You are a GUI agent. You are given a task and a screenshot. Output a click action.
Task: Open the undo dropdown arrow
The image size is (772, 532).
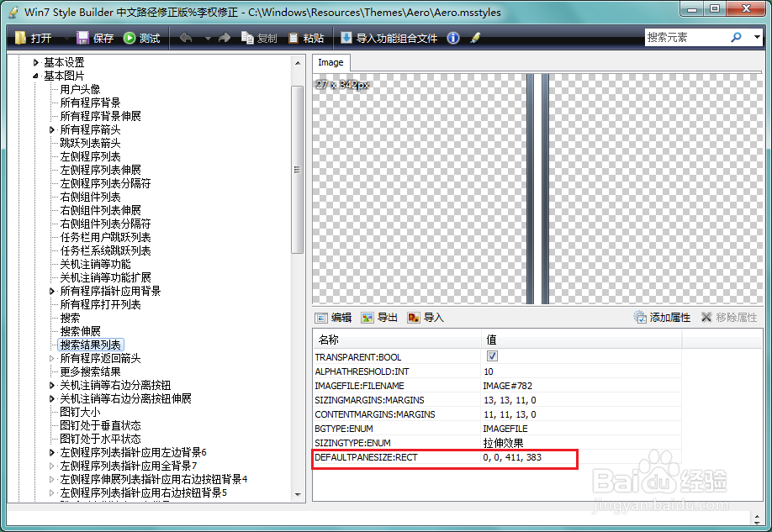[x=207, y=37]
